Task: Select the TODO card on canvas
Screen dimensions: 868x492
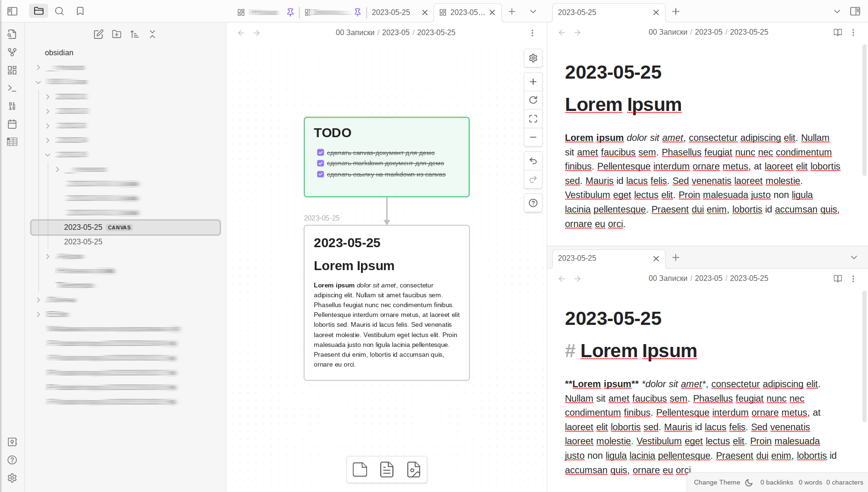Action: click(387, 157)
